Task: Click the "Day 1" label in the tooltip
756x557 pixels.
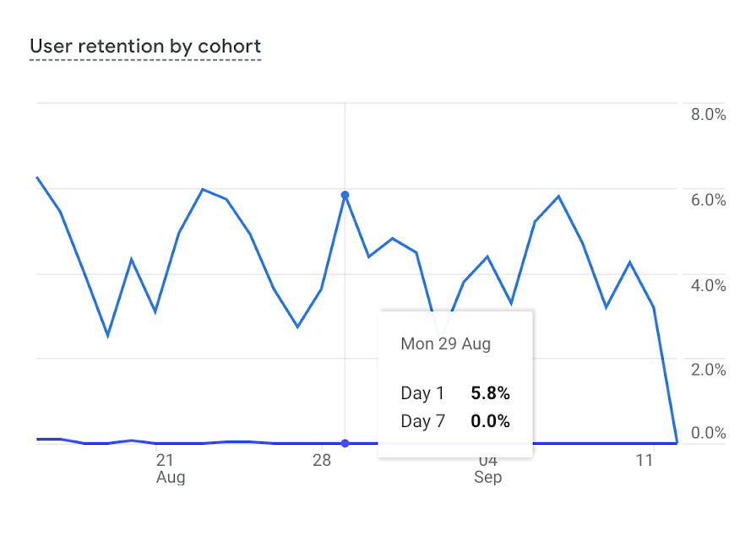Action: 422,393
